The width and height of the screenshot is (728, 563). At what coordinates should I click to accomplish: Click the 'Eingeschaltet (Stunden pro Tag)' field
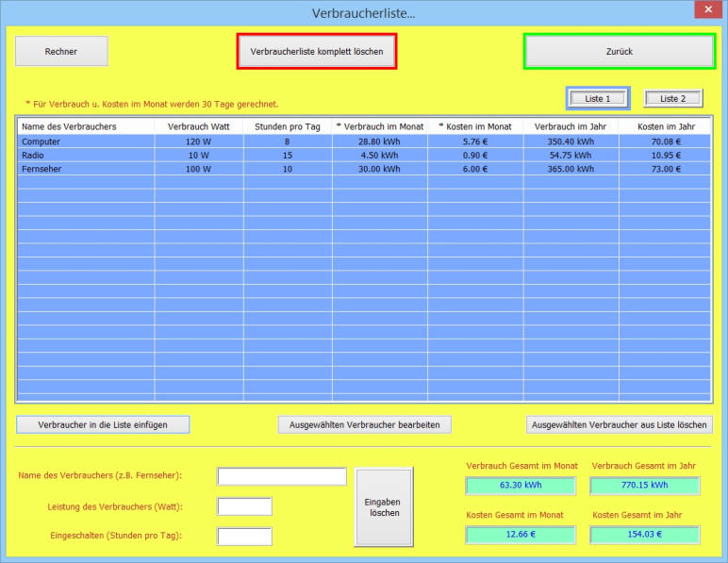244,536
